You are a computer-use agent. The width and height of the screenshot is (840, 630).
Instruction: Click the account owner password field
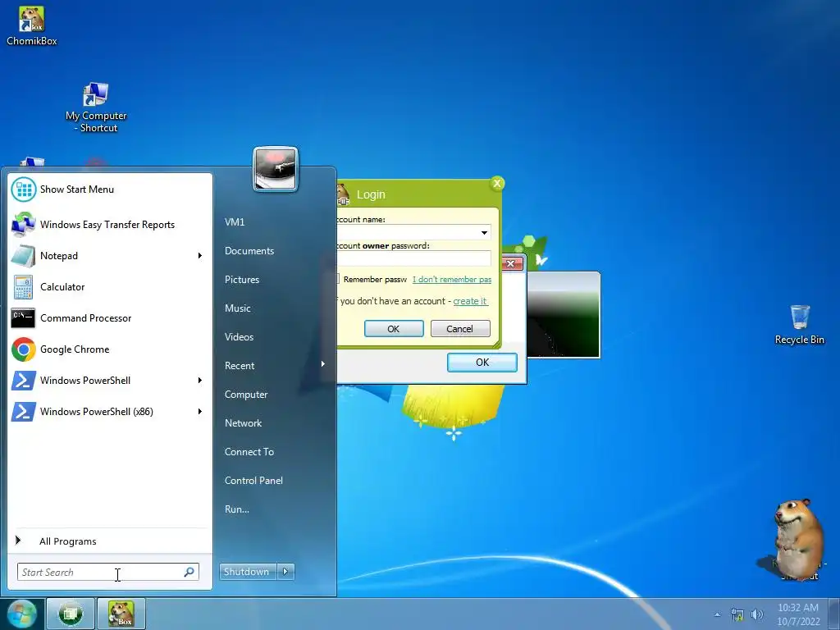click(x=413, y=258)
